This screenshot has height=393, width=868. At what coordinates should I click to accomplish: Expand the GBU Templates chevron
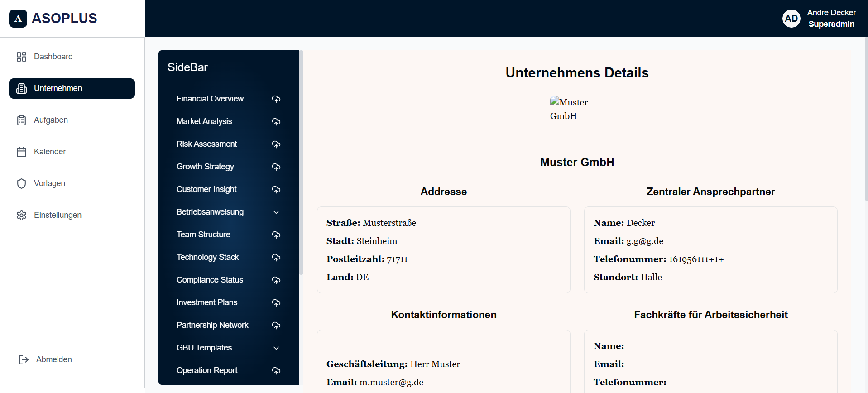tap(276, 348)
